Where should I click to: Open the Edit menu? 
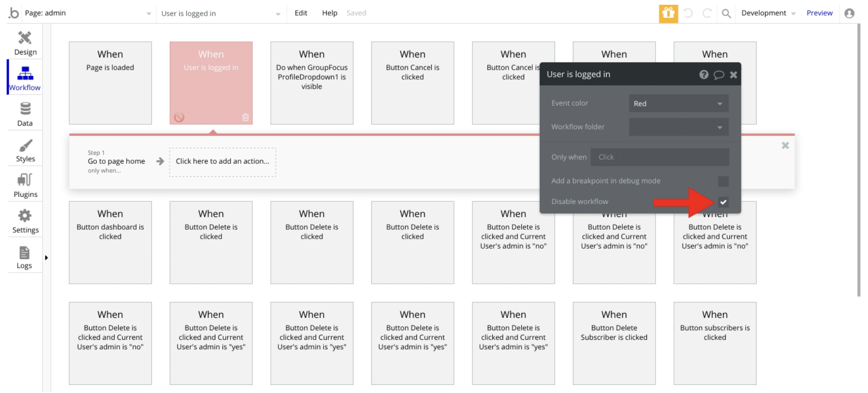(x=301, y=13)
